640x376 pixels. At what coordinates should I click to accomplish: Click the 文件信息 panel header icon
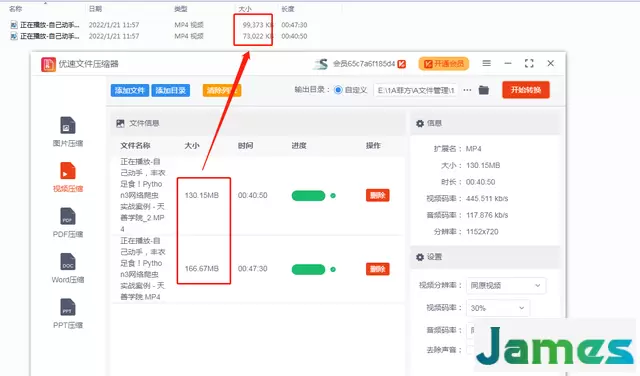(x=120, y=123)
